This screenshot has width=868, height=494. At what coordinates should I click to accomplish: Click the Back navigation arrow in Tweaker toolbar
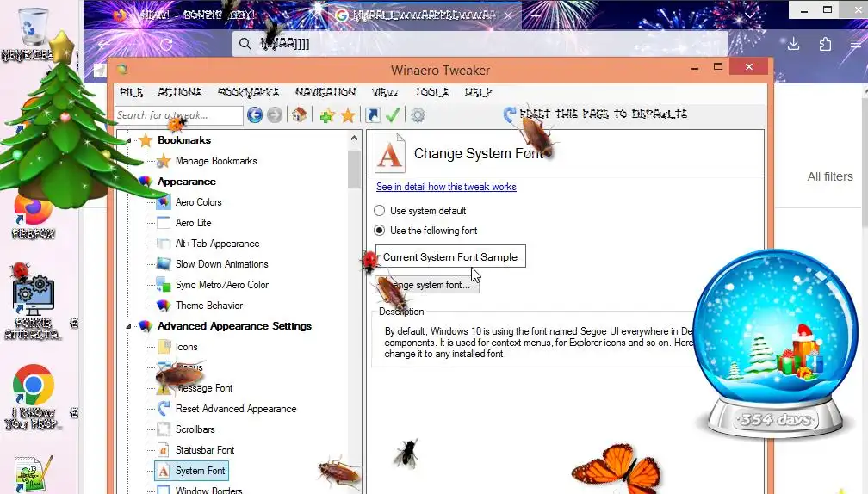(255, 115)
